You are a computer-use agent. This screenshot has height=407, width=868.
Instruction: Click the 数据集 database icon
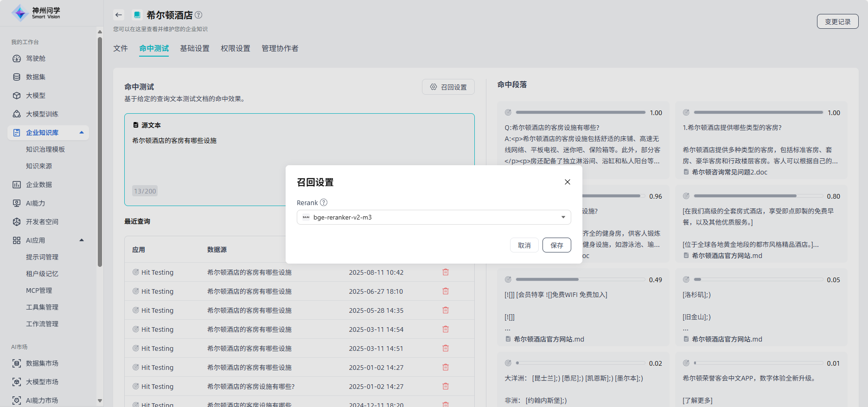[x=17, y=77]
